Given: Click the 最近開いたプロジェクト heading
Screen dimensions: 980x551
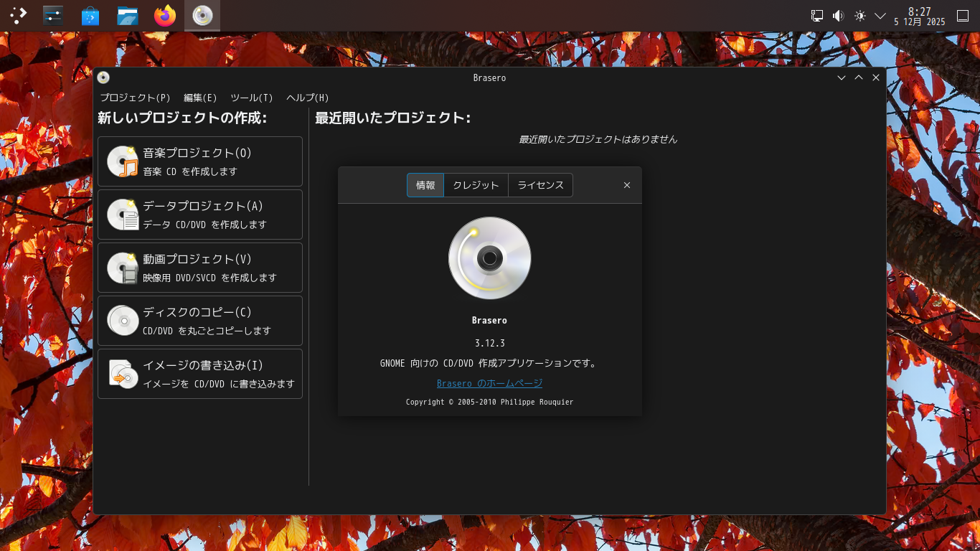Looking at the screenshot, I should pyautogui.click(x=393, y=118).
